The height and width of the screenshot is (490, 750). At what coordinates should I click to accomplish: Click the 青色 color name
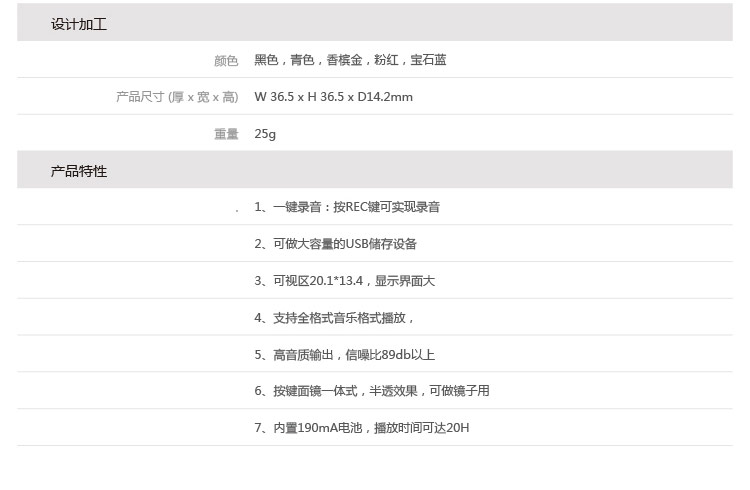pos(303,60)
